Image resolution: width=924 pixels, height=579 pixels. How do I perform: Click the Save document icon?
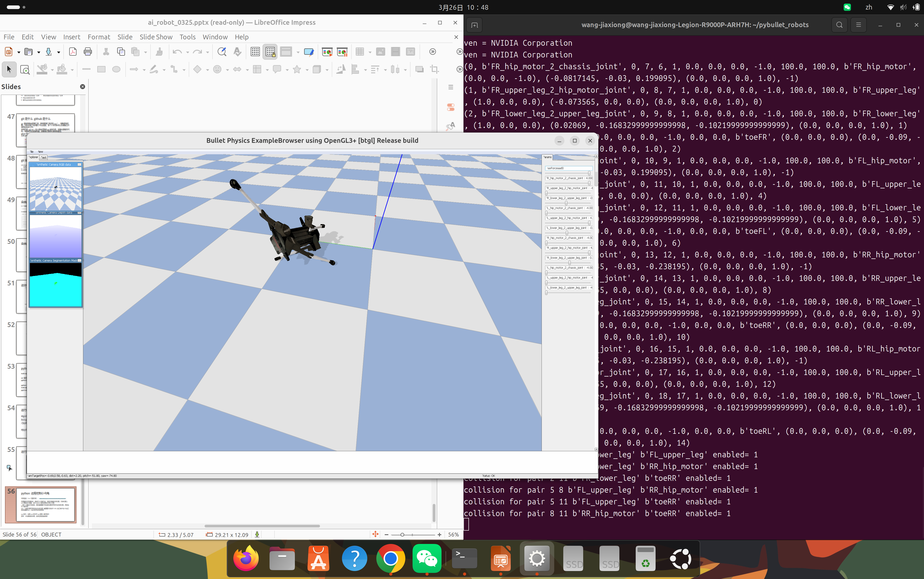49,52
